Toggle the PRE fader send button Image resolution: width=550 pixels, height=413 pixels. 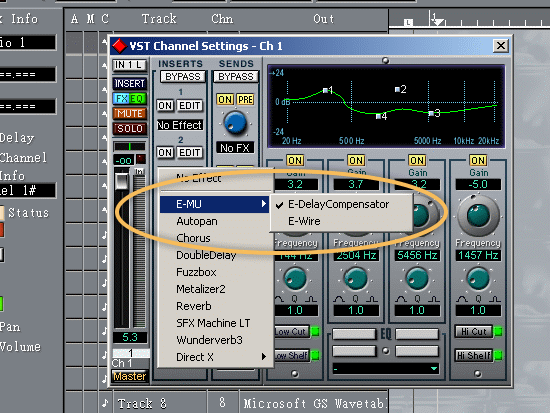point(245,99)
